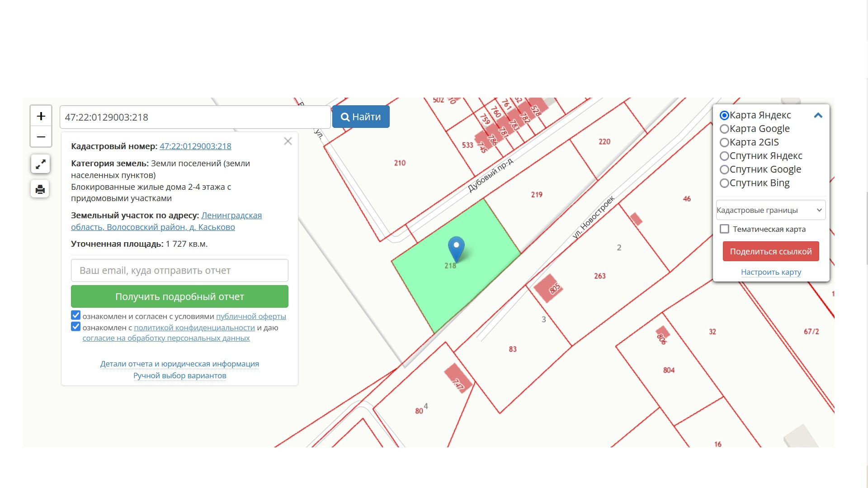Click red building 747 on map
868x488 pixels.
pos(458,378)
